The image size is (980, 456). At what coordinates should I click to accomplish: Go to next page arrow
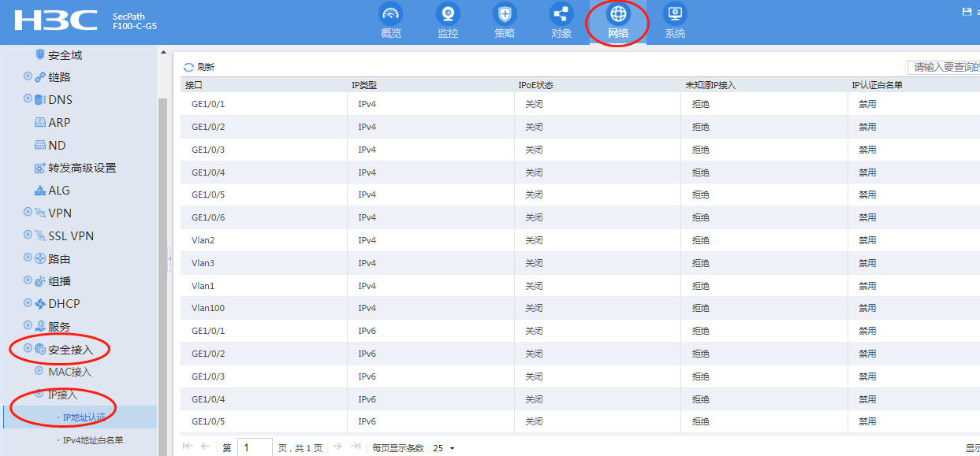click(x=337, y=447)
